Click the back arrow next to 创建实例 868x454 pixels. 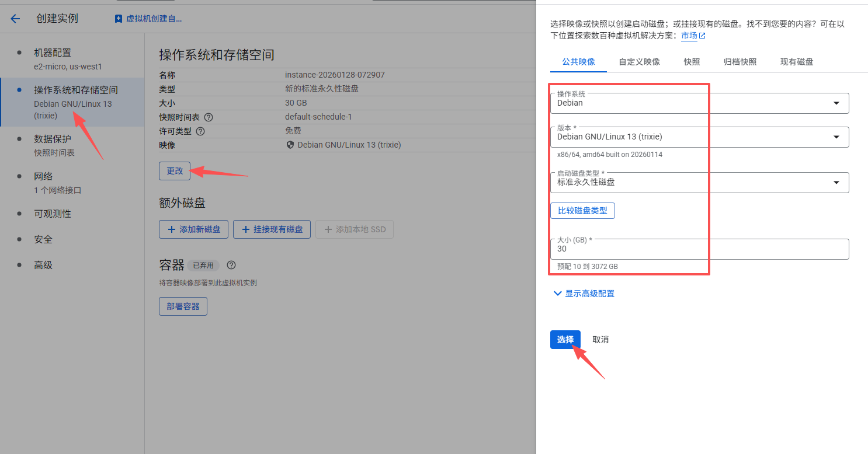click(15, 19)
